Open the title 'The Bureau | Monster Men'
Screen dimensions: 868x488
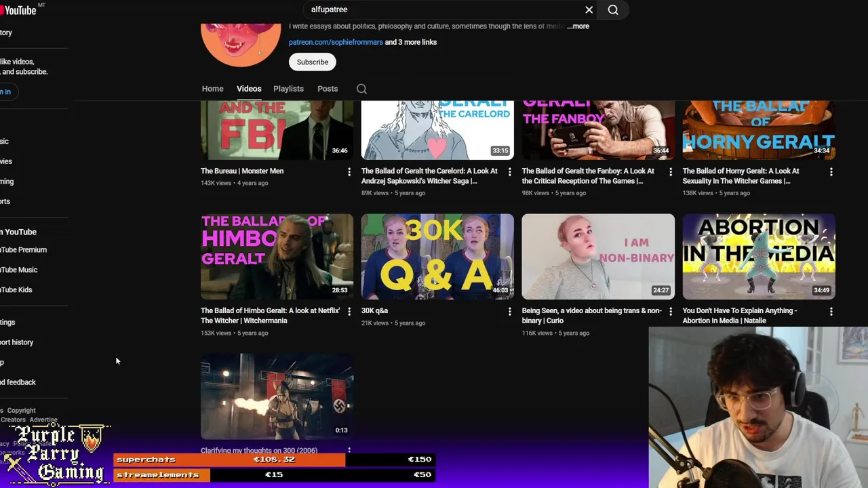242,171
